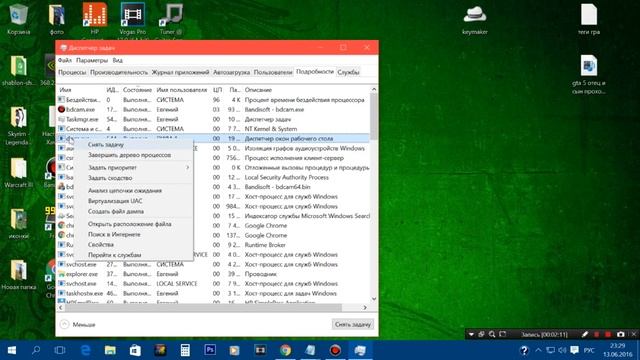Open the Vegas Pro desktop shortcut
Image resolution: width=640 pixels, height=360 pixels.
[133, 18]
